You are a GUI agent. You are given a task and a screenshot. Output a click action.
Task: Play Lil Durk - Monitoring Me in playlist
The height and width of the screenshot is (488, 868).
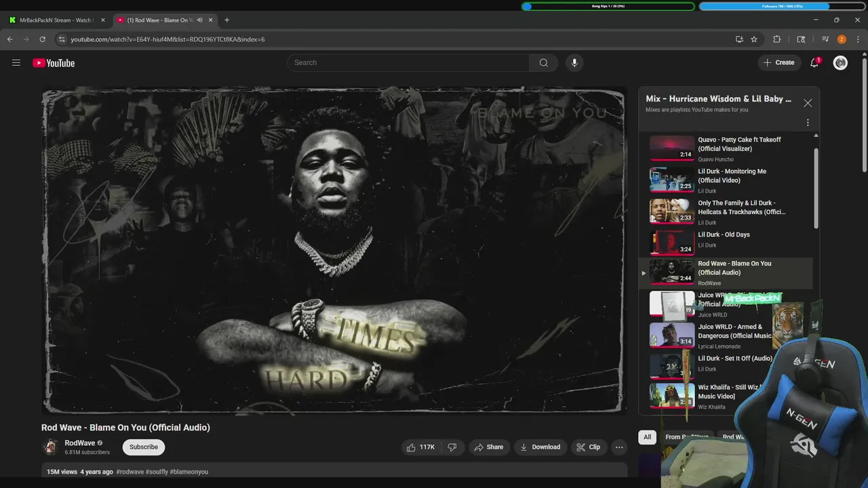tap(726, 180)
